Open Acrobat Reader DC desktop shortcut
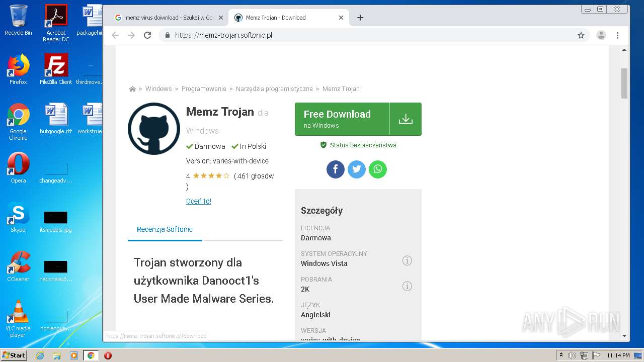 pos(56,23)
